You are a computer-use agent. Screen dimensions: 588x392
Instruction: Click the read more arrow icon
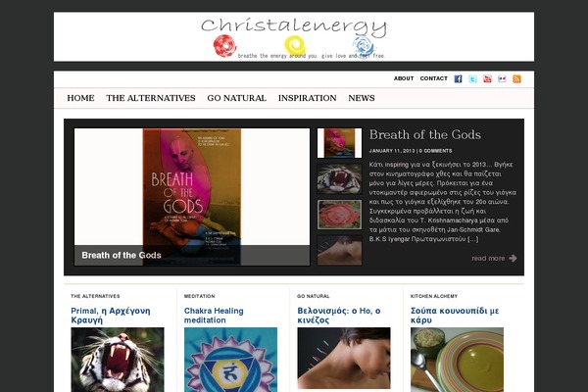513,258
